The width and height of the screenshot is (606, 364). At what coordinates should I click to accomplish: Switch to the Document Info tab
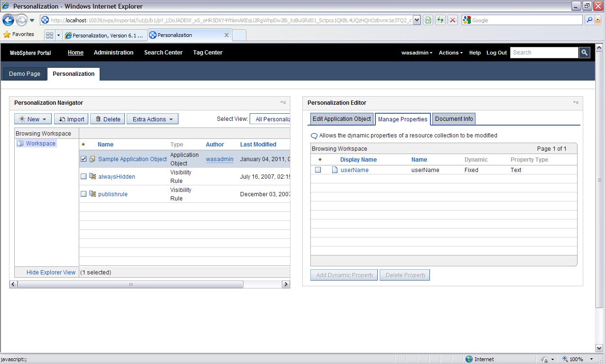point(453,119)
